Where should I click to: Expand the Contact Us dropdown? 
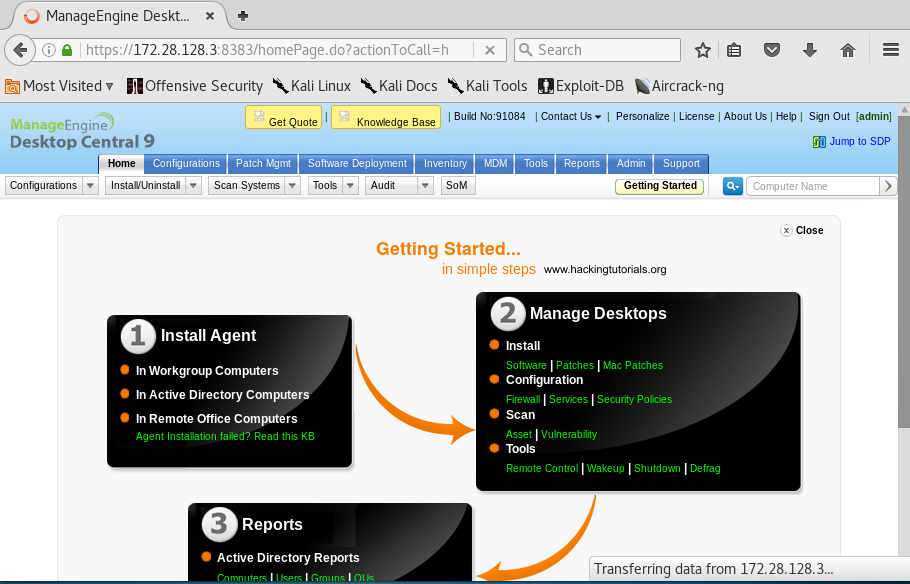coord(570,116)
